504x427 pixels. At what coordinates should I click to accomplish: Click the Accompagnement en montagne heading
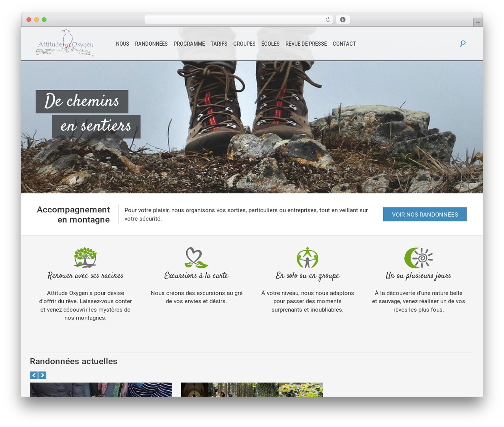point(73,215)
